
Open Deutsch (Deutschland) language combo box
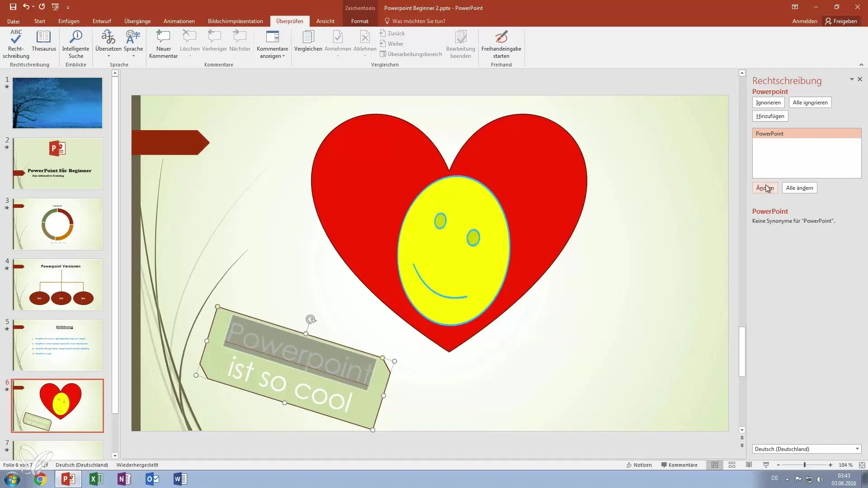click(807, 449)
